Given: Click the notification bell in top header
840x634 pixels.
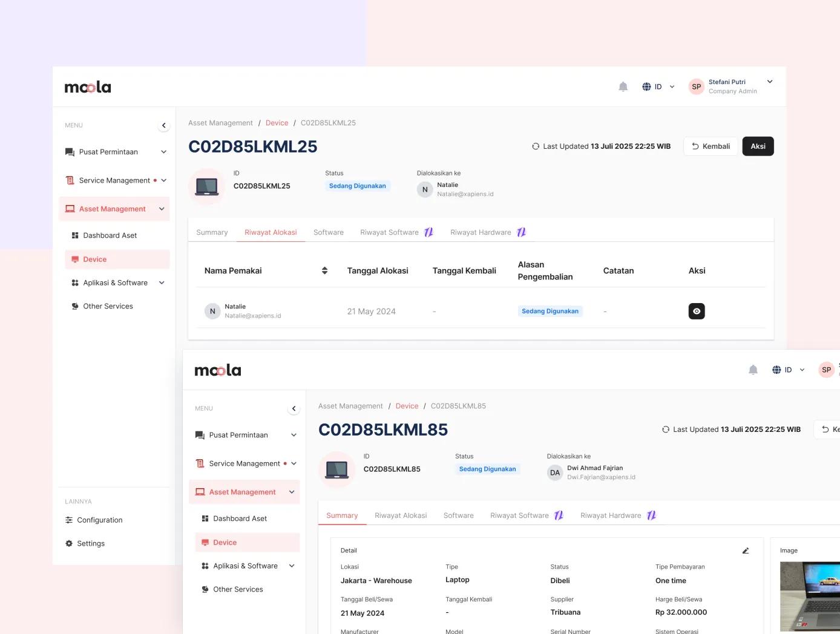Looking at the screenshot, I should [623, 87].
